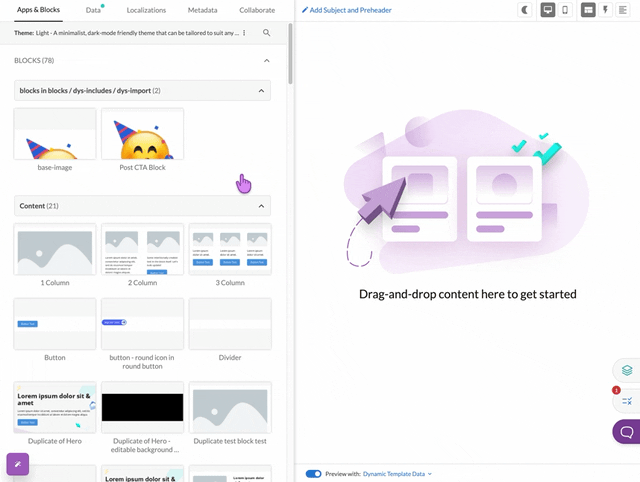The width and height of the screenshot is (640, 482).
Task: Select the 2 Column block
Action: click(x=142, y=249)
